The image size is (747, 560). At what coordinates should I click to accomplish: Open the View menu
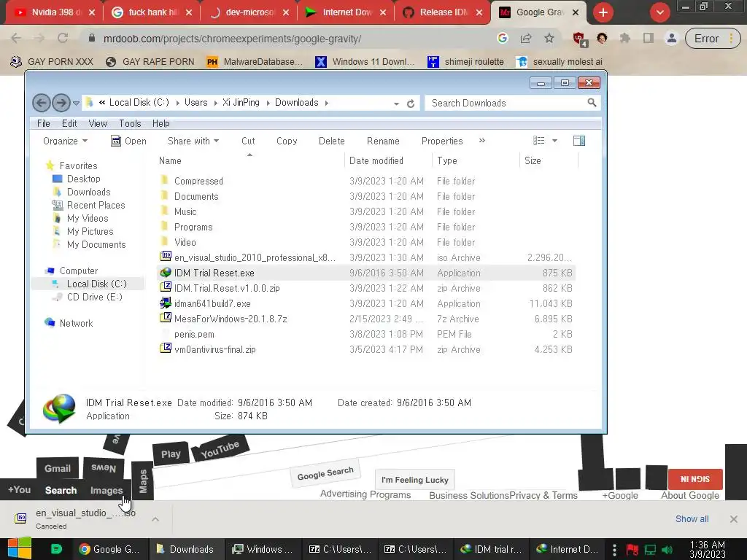point(98,123)
